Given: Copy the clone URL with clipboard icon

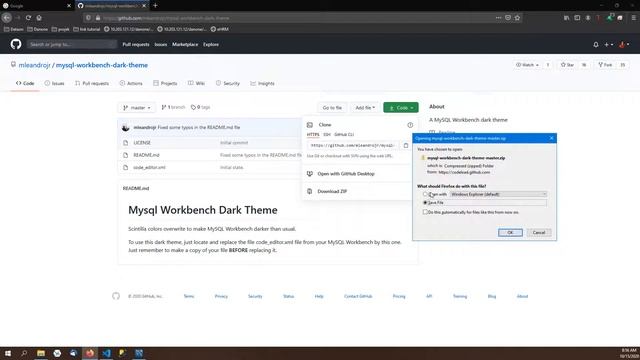Looking at the screenshot, I should tap(406, 145).
